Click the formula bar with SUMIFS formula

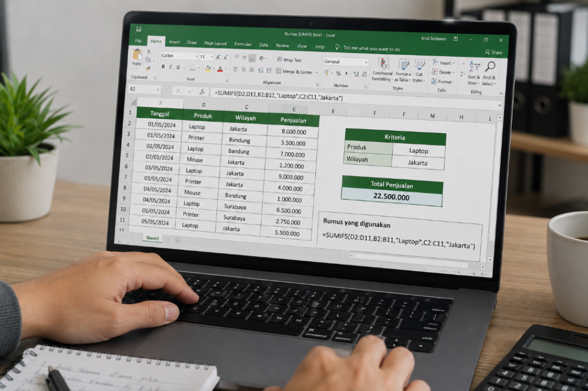pos(355,99)
